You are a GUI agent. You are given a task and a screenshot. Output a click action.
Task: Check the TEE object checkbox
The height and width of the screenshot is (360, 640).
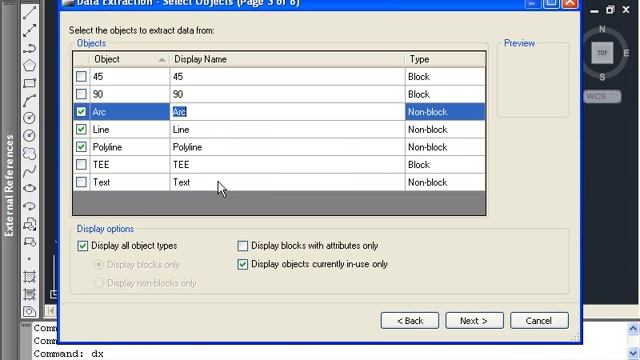tap(81, 164)
